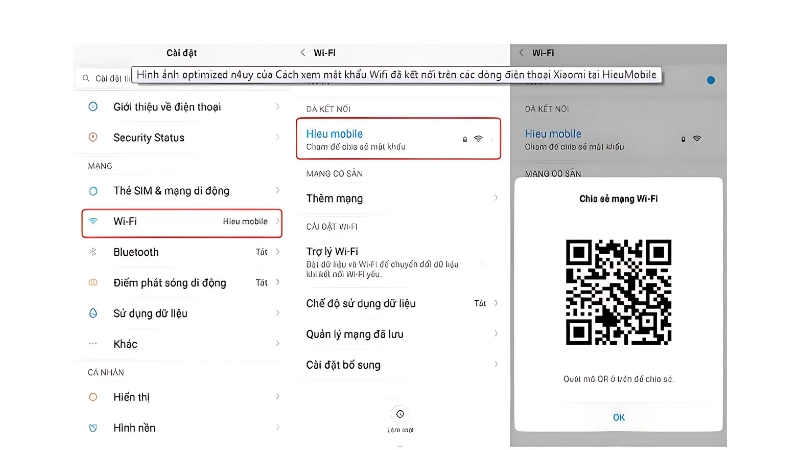The height and width of the screenshot is (450, 800).
Task: Go back from right Wi-Fi screen
Action: pyautogui.click(x=521, y=53)
